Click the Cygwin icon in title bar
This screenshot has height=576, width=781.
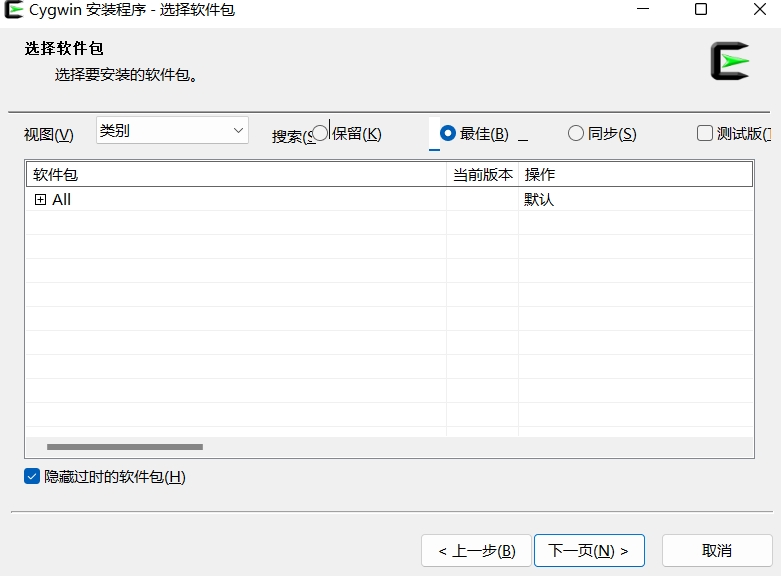point(13,9)
